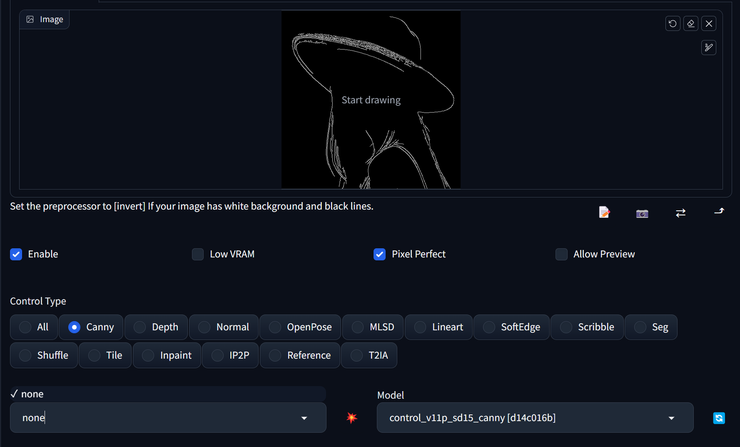Click the send dimensions arrow icon
The height and width of the screenshot is (447, 740).
pos(719,211)
